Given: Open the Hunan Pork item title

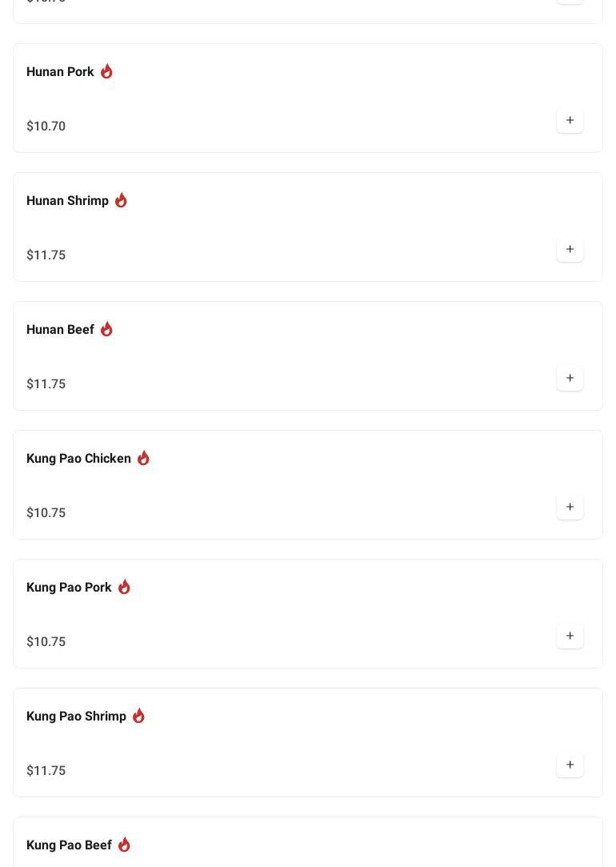Looking at the screenshot, I should [x=60, y=72].
